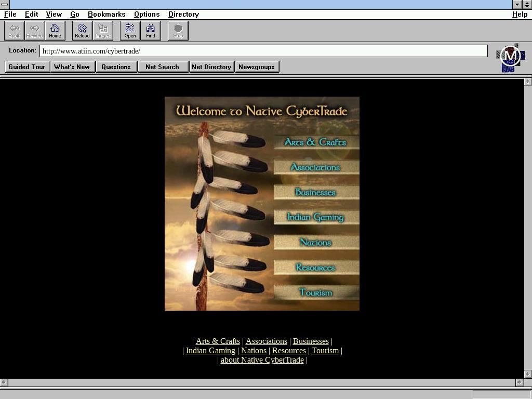Click the Forward arrow toolbar icon
532x399 pixels.
click(35, 31)
